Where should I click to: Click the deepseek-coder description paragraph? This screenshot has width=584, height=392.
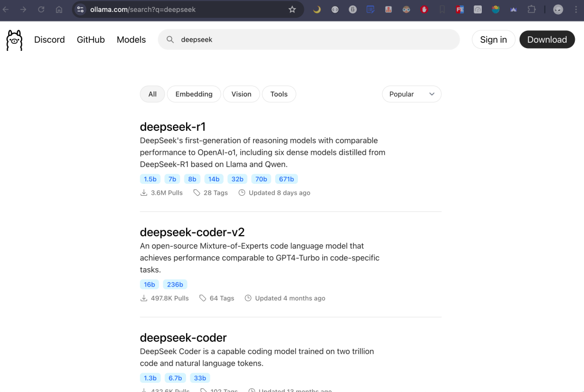point(257,357)
